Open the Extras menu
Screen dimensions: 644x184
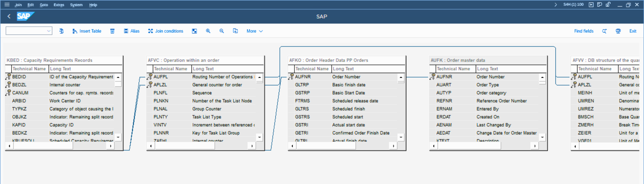59,5
